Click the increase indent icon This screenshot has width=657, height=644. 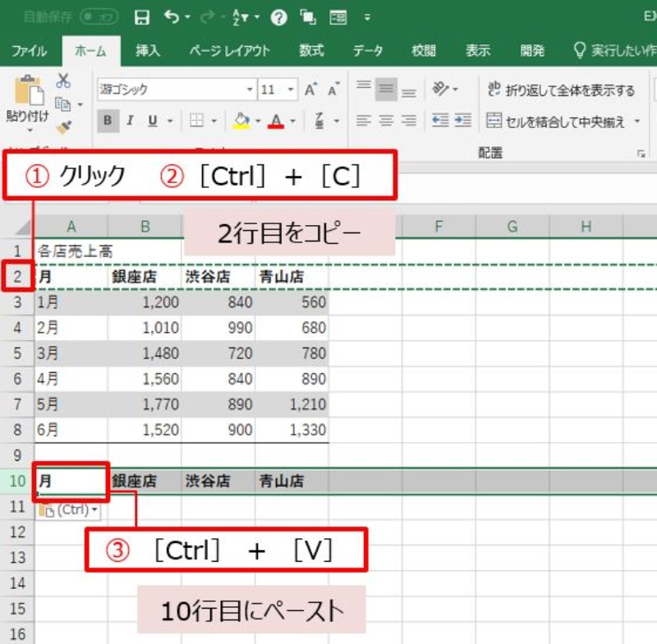[x=463, y=121]
